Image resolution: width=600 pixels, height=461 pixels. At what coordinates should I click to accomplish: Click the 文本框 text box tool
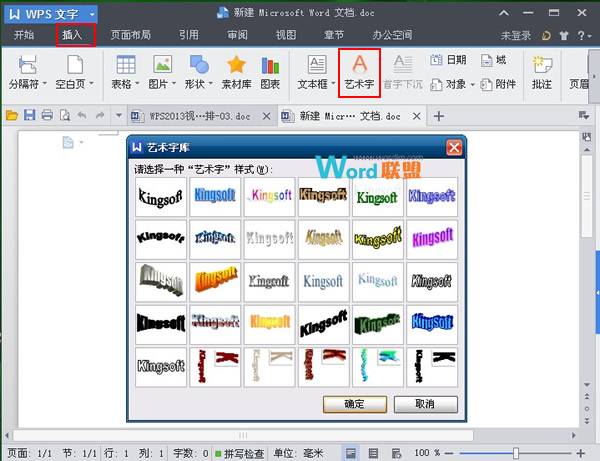317,64
